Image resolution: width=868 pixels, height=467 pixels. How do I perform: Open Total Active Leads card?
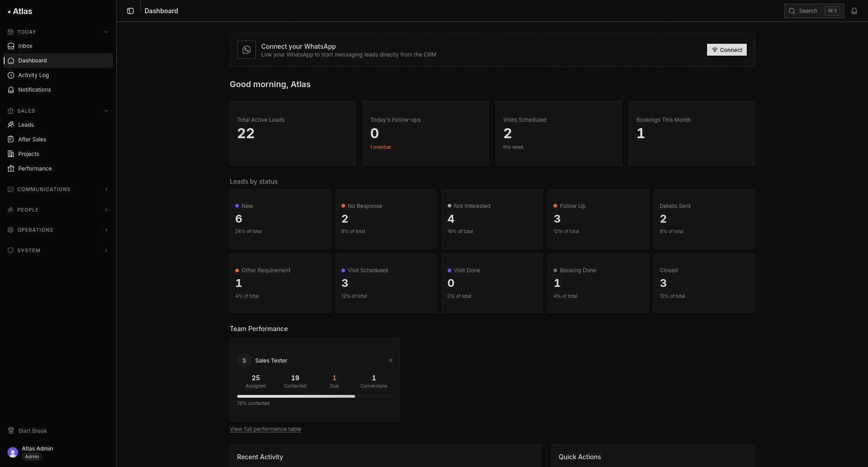[x=293, y=133]
